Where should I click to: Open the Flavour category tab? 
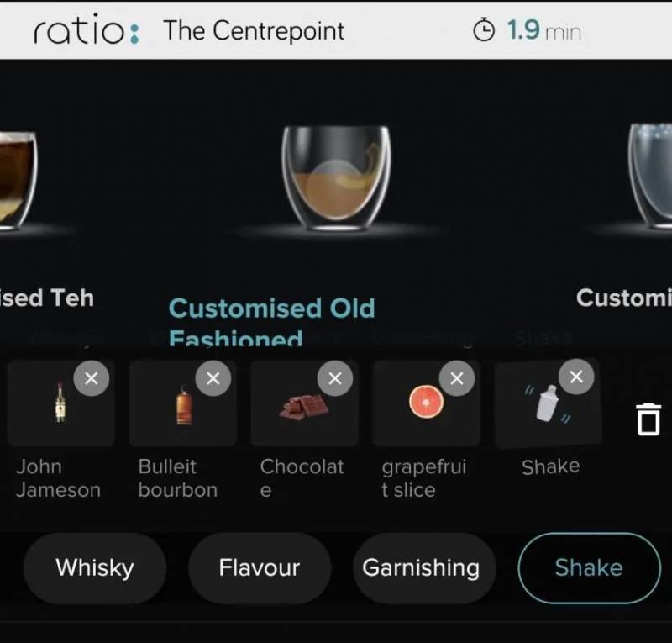[260, 568]
